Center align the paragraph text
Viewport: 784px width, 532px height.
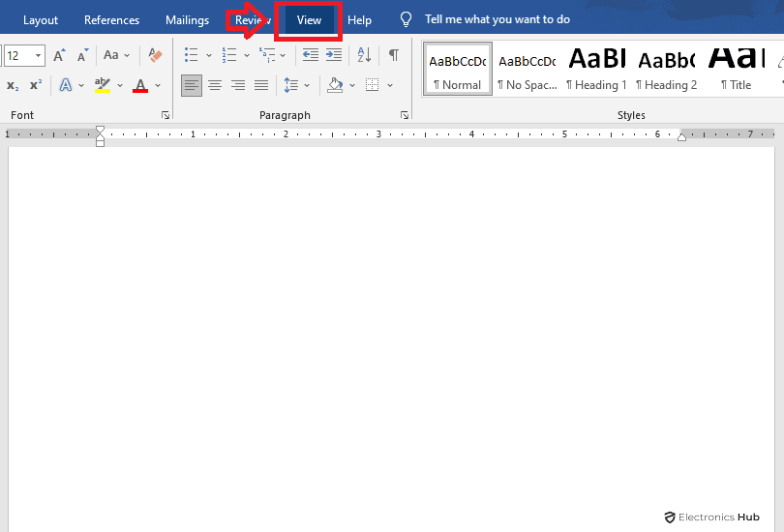click(215, 85)
